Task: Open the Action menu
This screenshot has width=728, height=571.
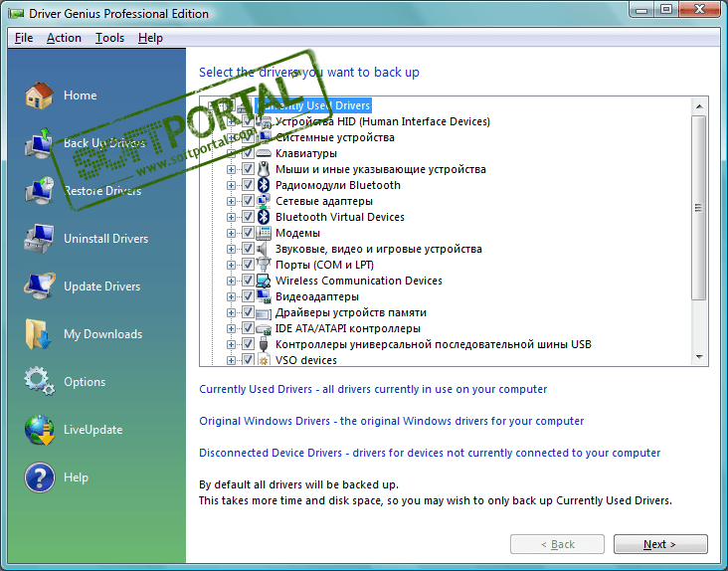Action: pos(64,38)
